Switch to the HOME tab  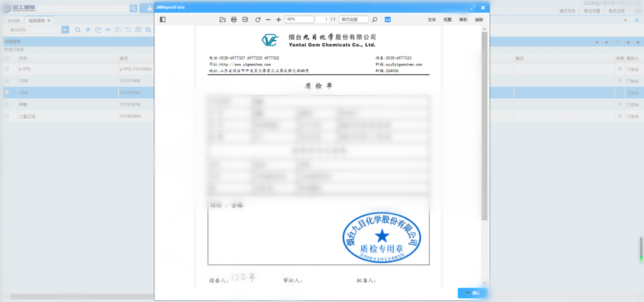[14, 20]
